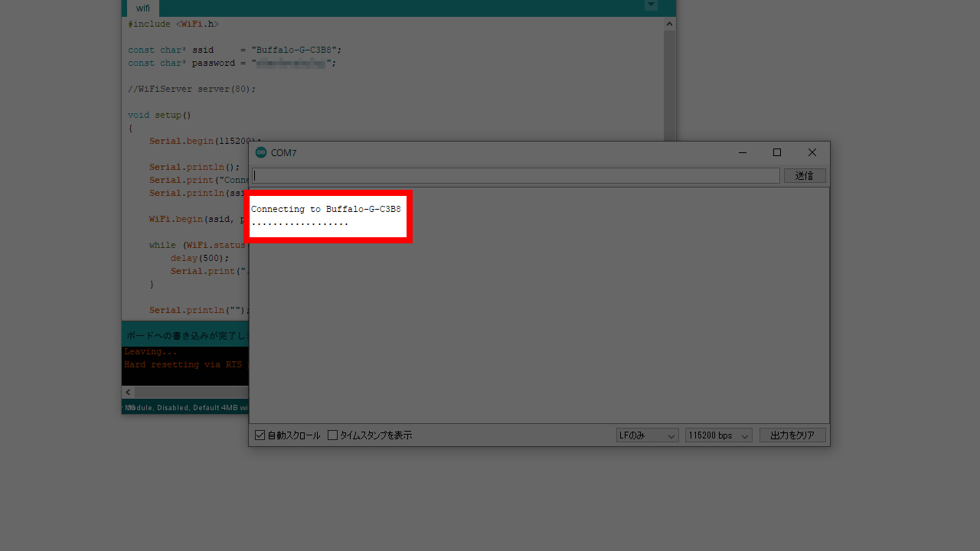Open the sketch tab menu dropdown arrow

(x=651, y=5)
